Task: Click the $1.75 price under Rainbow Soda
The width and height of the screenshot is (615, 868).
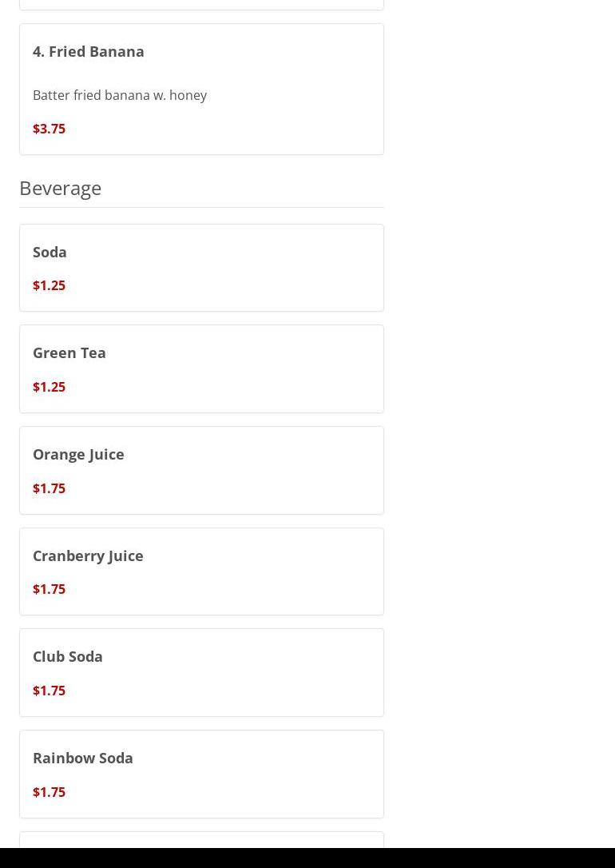Action: click(x=49, y=792)
